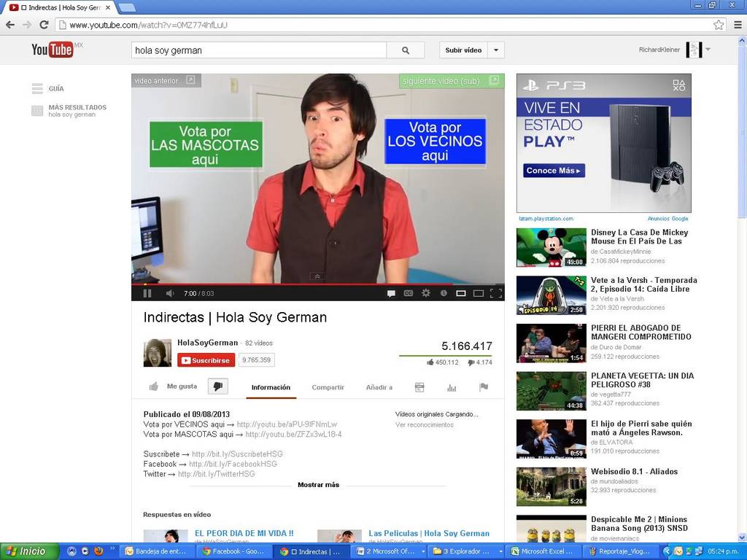Image resolution: width=747 pixels, height=560 pixels.
Task: Enter fullscreen mode in the video player
Action: 496,293
